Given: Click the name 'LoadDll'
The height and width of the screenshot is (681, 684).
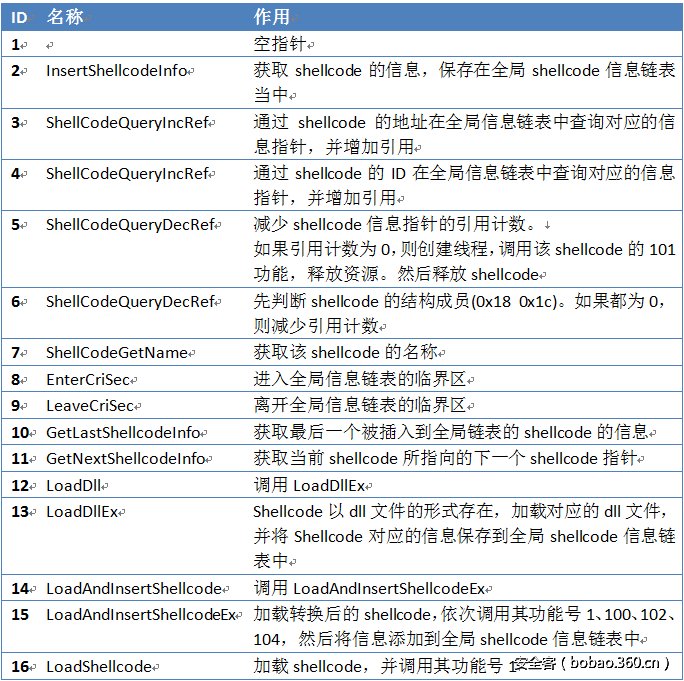Looking at the screenshot, I should click(74, 486).
